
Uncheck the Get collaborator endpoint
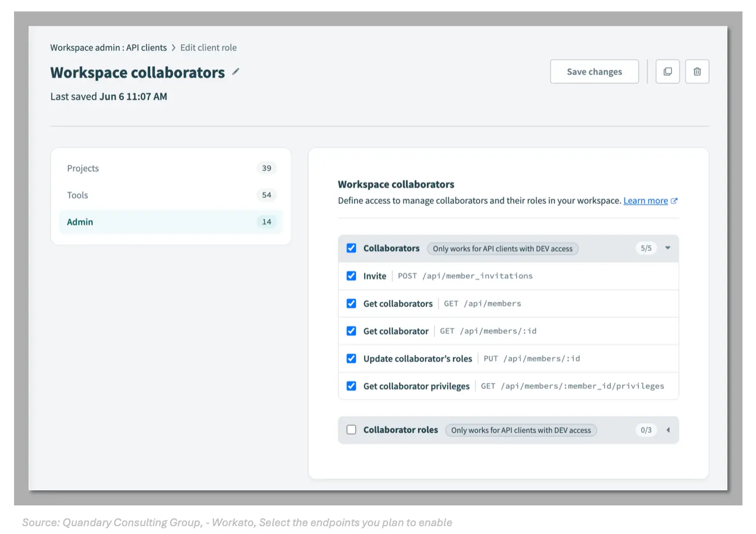(x=351, y=331)
